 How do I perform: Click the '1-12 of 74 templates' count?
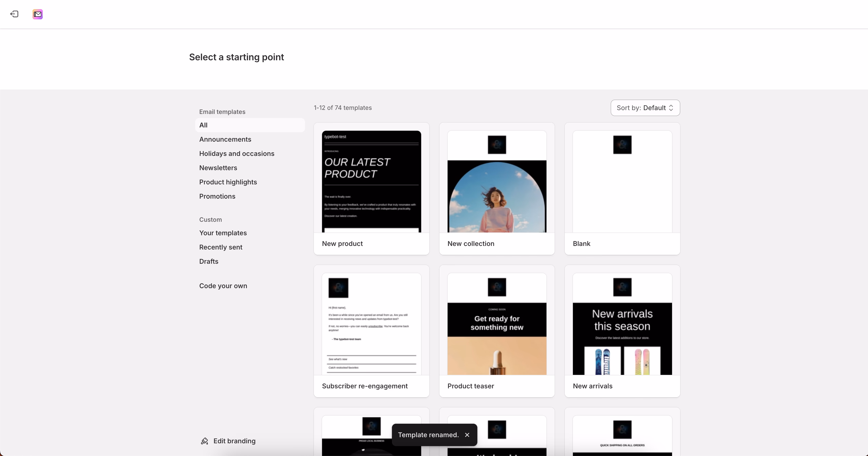pos(343,108)
